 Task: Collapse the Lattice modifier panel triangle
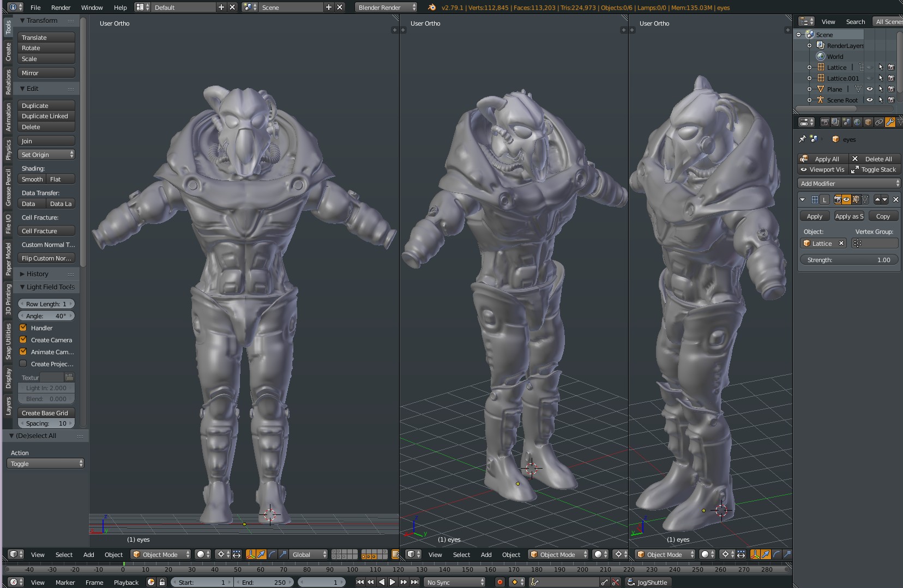(803, 199)
